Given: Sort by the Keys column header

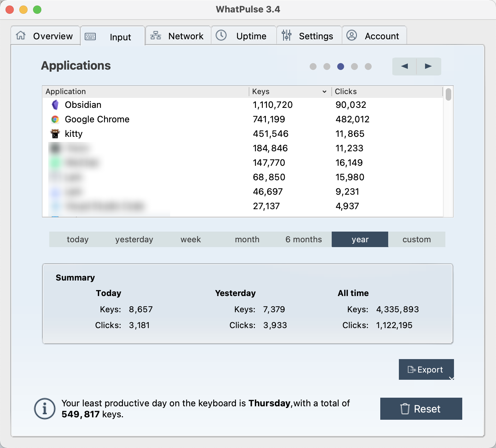Looking at the screenshot, I should (289, 92).
